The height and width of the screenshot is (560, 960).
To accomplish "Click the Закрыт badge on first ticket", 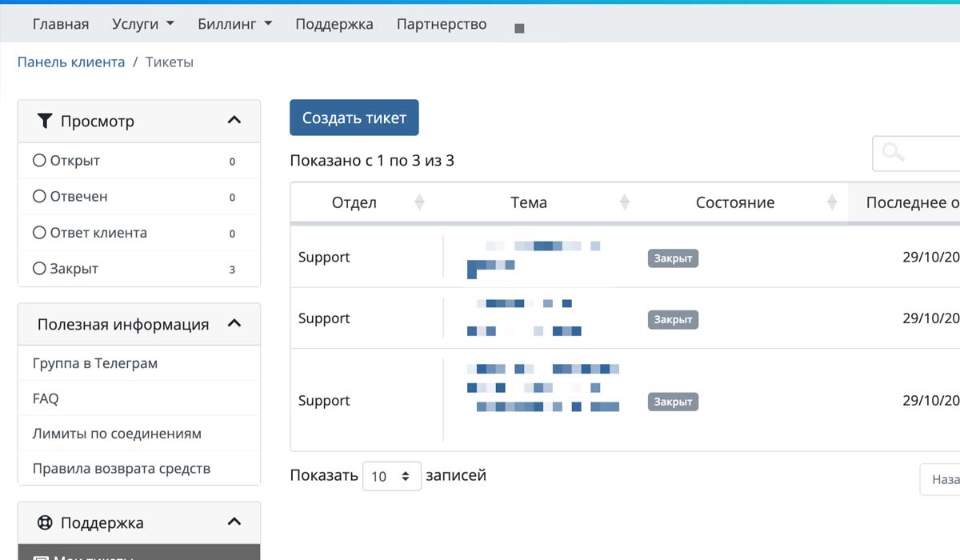I will coord(673,258).
